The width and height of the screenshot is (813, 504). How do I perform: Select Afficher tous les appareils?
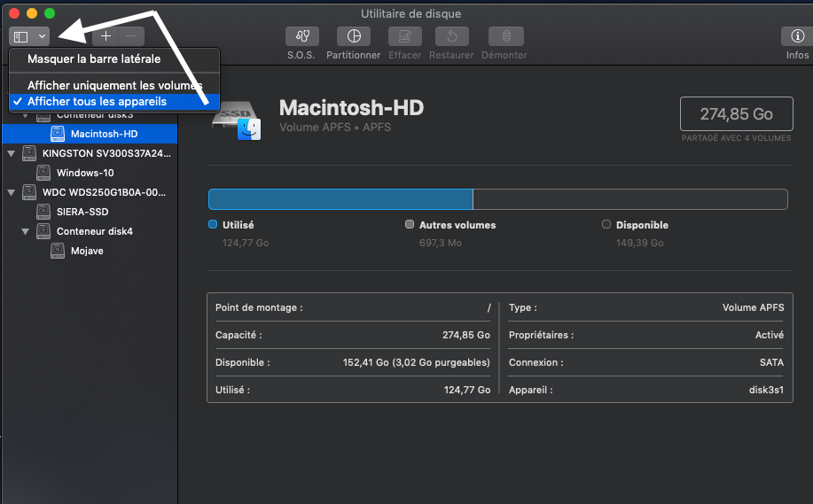114,102
